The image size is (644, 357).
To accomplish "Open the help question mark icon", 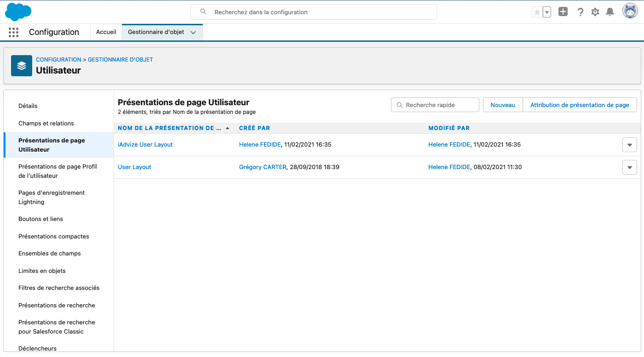I will (x=580, y=12).
